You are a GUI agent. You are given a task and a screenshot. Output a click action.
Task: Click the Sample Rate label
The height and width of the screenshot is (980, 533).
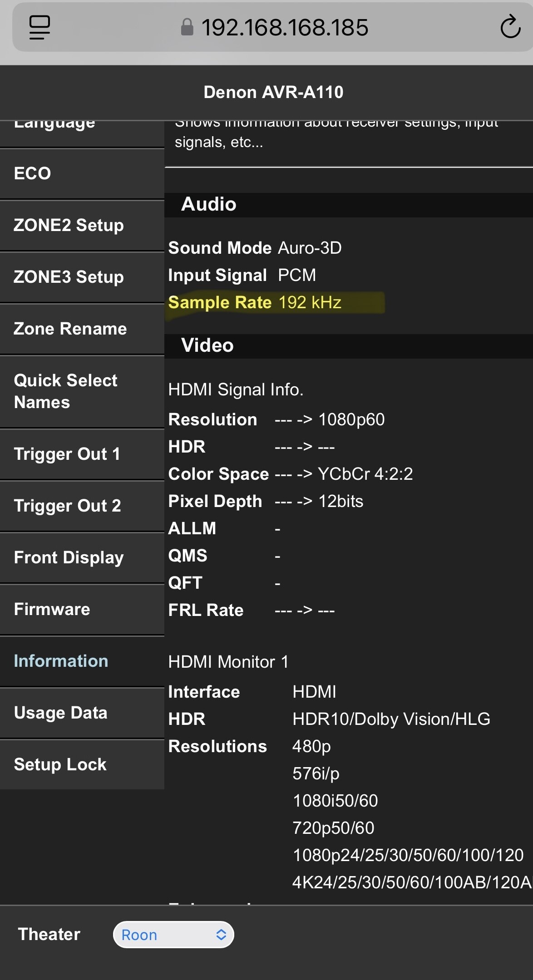coord(220,302)
